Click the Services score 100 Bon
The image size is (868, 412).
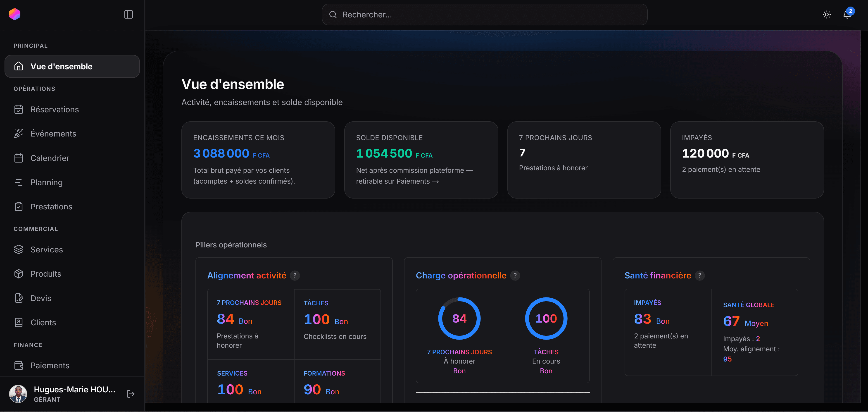pyautogui.click(x=239, y=389)
